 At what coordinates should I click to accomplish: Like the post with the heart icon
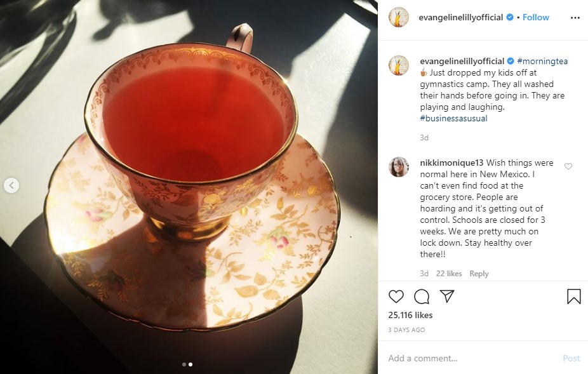tap(396, 297)
